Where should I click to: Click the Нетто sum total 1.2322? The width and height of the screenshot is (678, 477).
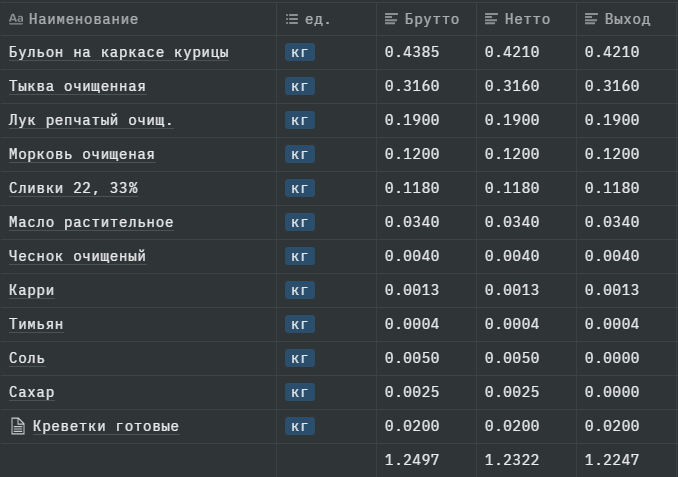click(512, 460)
